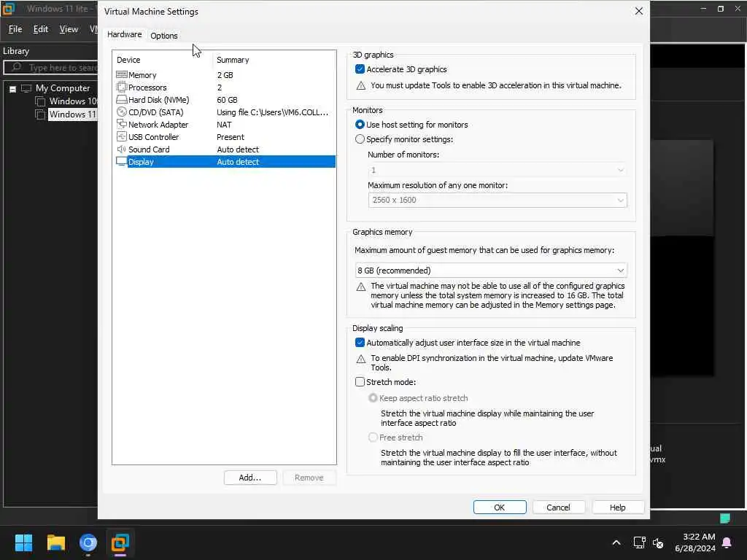
Task: Select the Hard Disk 60 GB summary value
Action: (x=228, y=99)
